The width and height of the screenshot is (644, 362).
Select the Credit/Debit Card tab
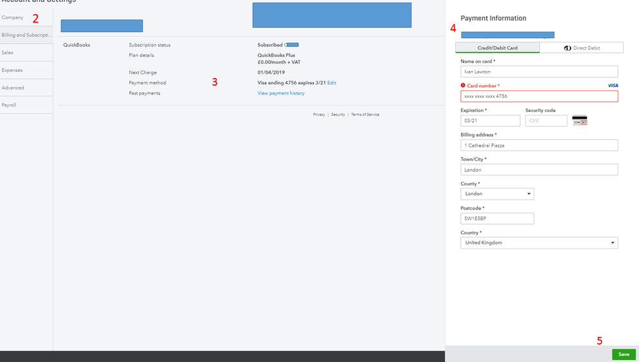tap(498, 48)
